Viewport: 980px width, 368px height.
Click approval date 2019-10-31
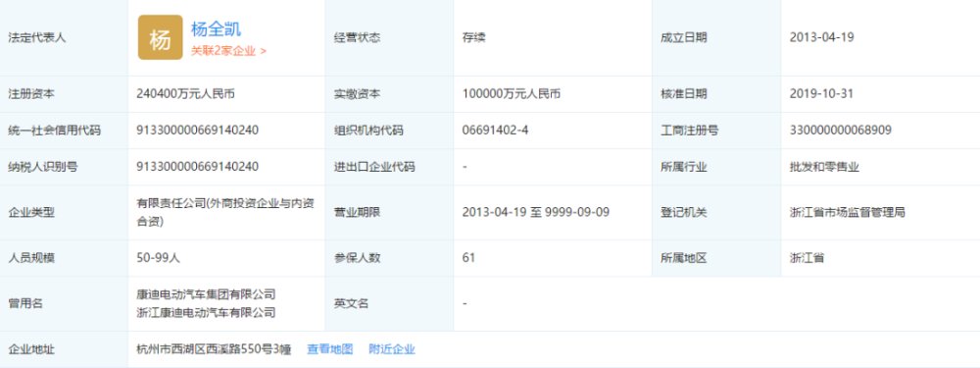click(821, 94)
